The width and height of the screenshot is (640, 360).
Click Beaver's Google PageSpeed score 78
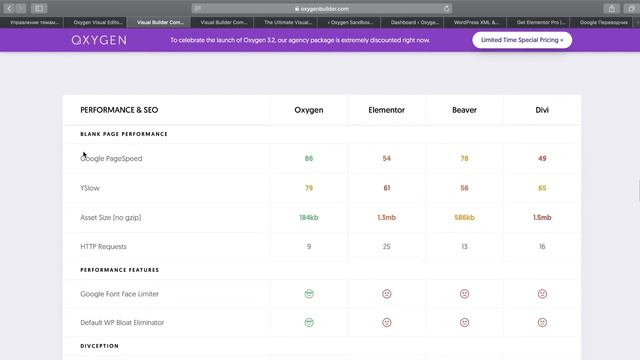coord(464,158)
